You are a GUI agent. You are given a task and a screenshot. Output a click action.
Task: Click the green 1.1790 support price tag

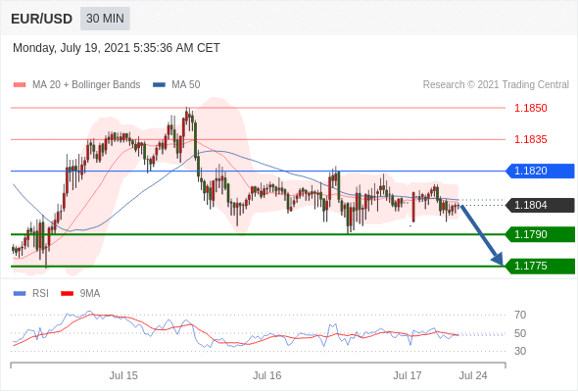click(540, 234)
